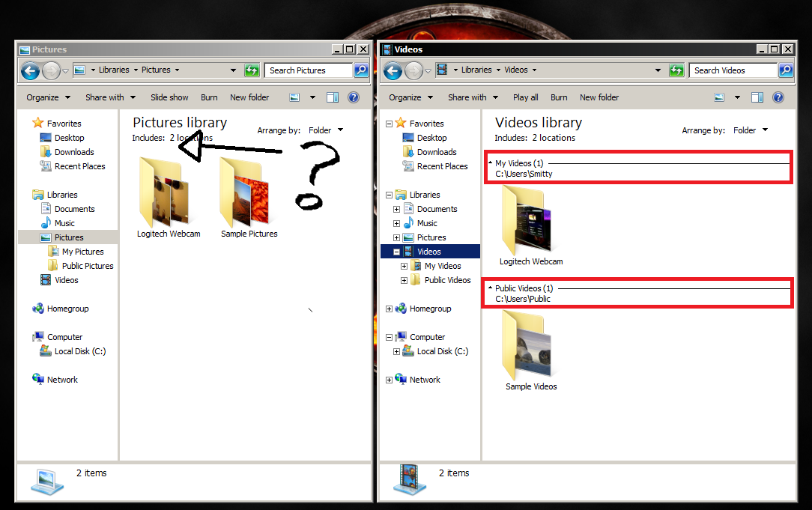Click Back arrow in Pictures window
812x510 pixels.
(31, 70)
